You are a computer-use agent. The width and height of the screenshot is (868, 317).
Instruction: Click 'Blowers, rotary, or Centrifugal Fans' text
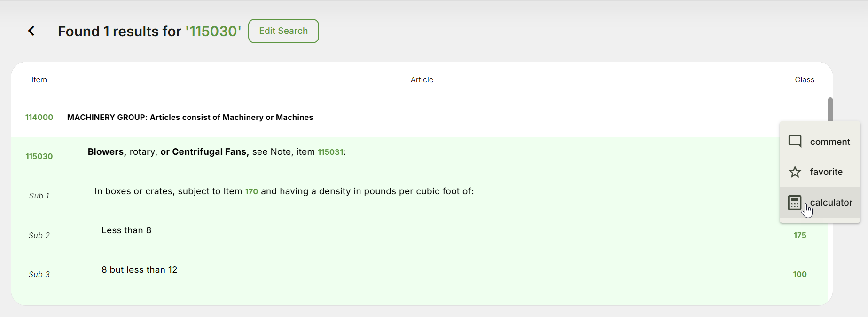pyautogui.click(x=168, y=152)
